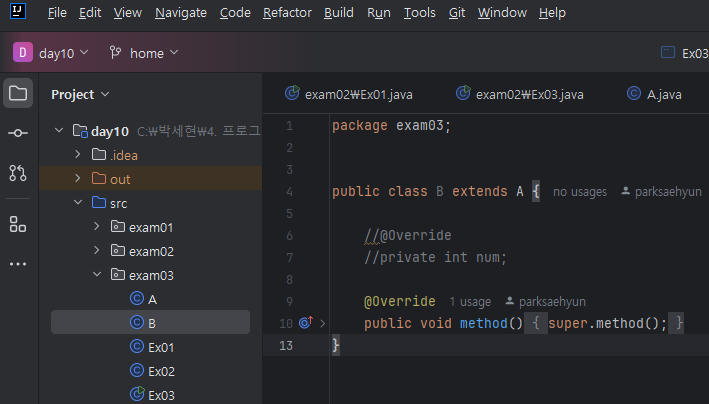Click line number 13 in the gutter
Viewport: 709px width, 404px height.
pyautogui.click(x=286, y=346)
